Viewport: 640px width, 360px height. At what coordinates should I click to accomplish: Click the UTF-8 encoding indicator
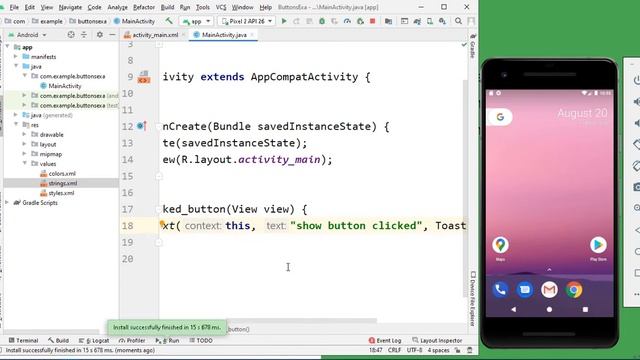point(414,350)
